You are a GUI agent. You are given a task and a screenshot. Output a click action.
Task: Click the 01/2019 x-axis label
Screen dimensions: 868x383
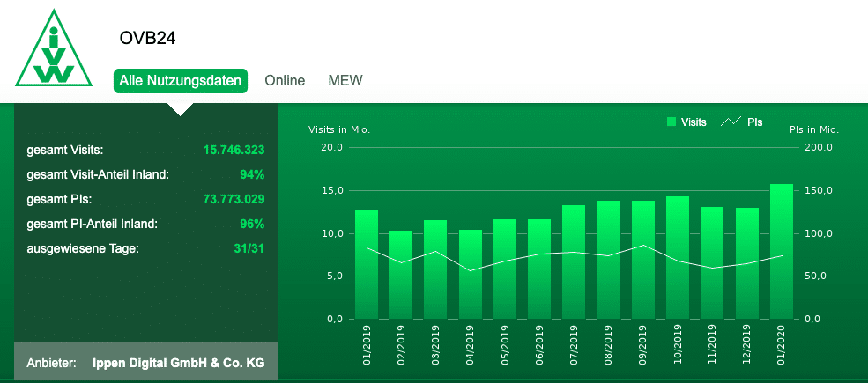[367, 345]
